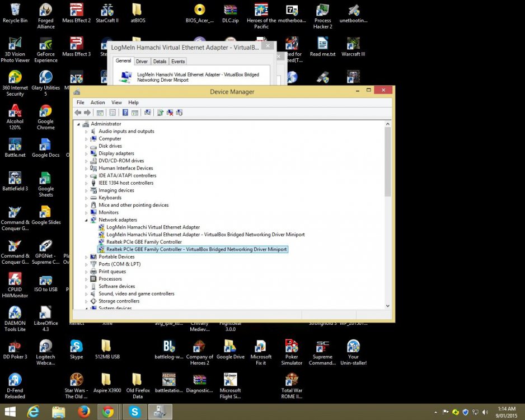Click the Back arrow in Device Manager toolbar
Image resolution: width=525 pixels, height=420 pixels.
tap(78, 113)
